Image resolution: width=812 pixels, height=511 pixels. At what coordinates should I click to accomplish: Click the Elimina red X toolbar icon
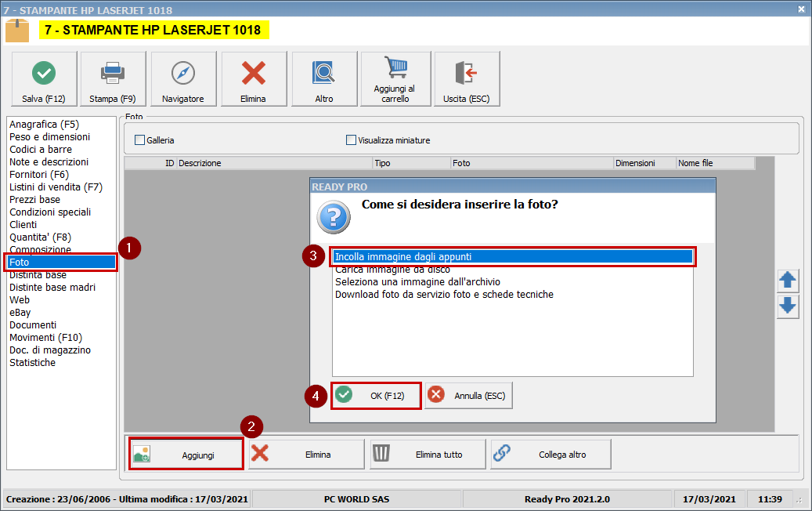pos(253,73)
